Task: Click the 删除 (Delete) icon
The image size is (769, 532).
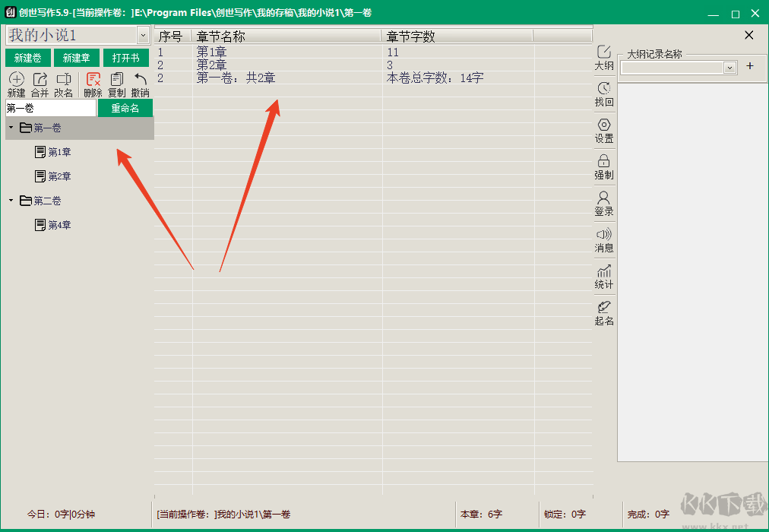Action: 93,80
